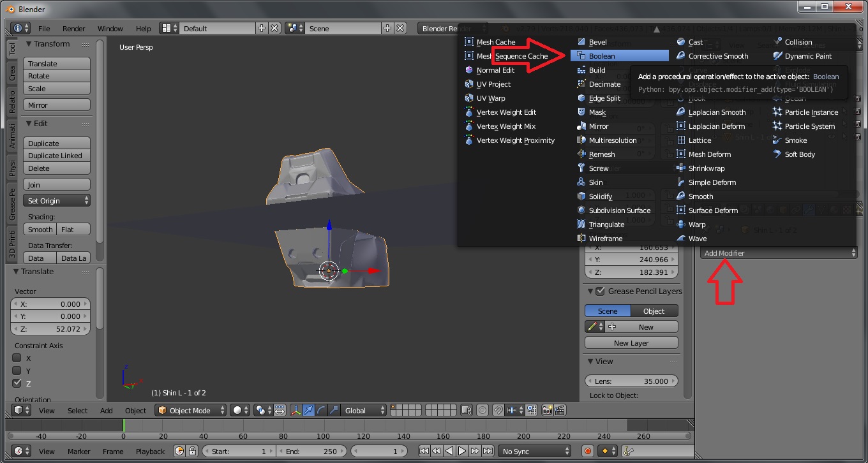Click the Collision physics icon
Image resolution: width=868 pixels, height=463 pixels.
click(x=777, y=42)
